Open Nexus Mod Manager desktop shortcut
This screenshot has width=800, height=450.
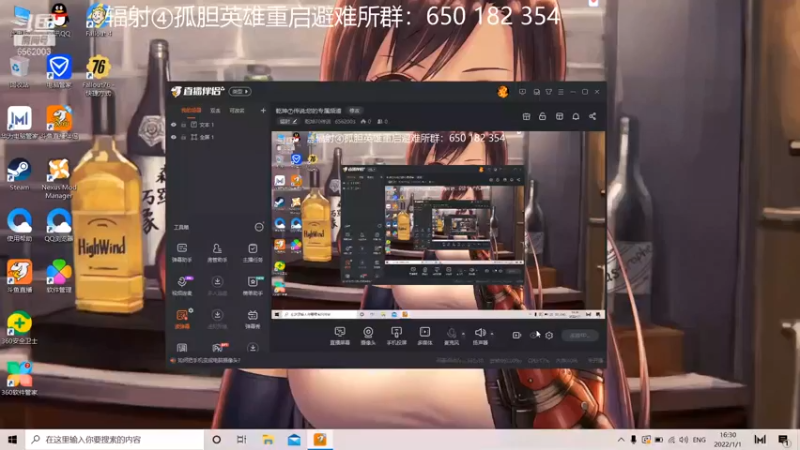(59, 179)
